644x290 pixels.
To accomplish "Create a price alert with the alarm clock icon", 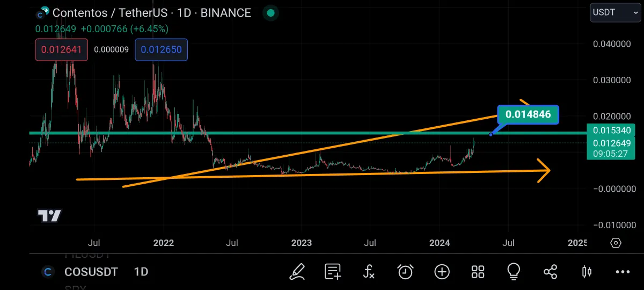I will [x=405, y=272].
